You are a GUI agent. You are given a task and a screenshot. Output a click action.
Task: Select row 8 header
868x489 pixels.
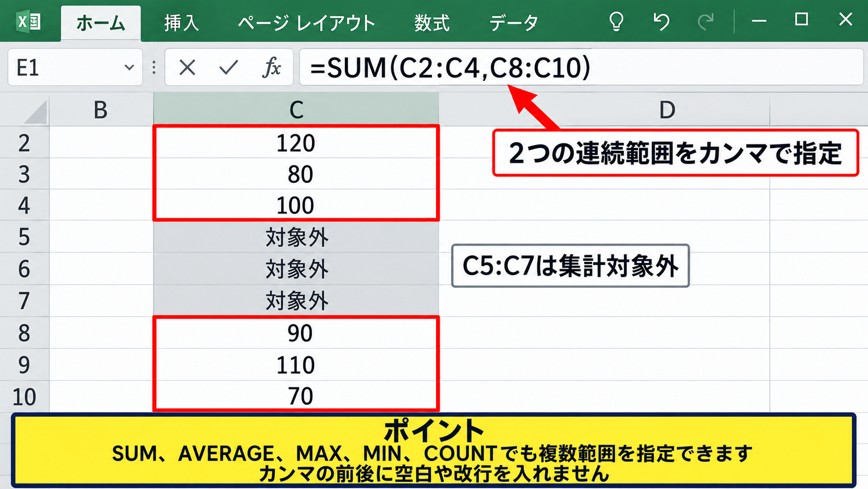coord(24,333)
